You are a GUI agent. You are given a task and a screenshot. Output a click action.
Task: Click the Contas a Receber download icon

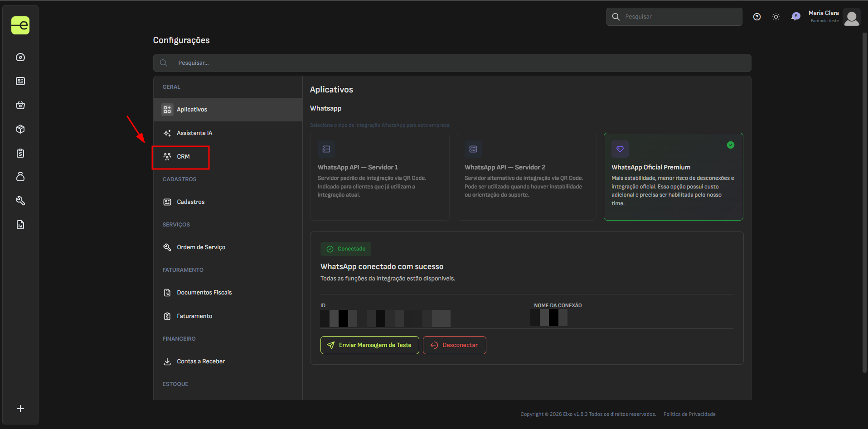(167, 362)
